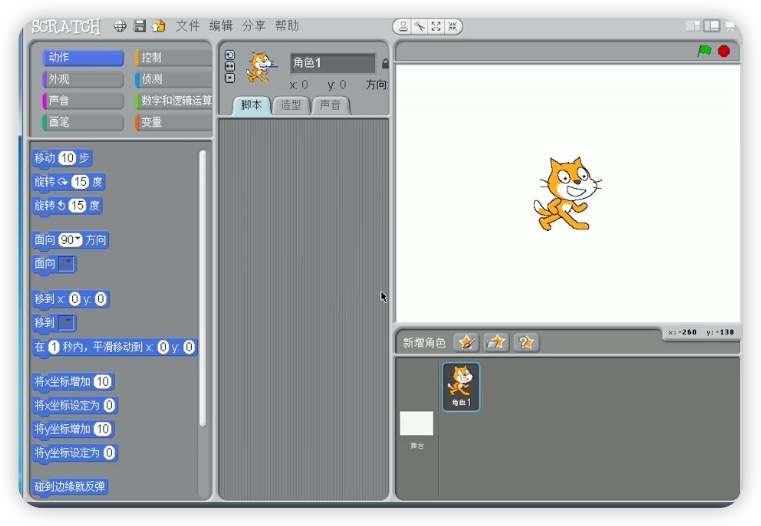Switch to the 造型 tab
Viewport: 761px width, 526px height.
(x=291, y=105)
